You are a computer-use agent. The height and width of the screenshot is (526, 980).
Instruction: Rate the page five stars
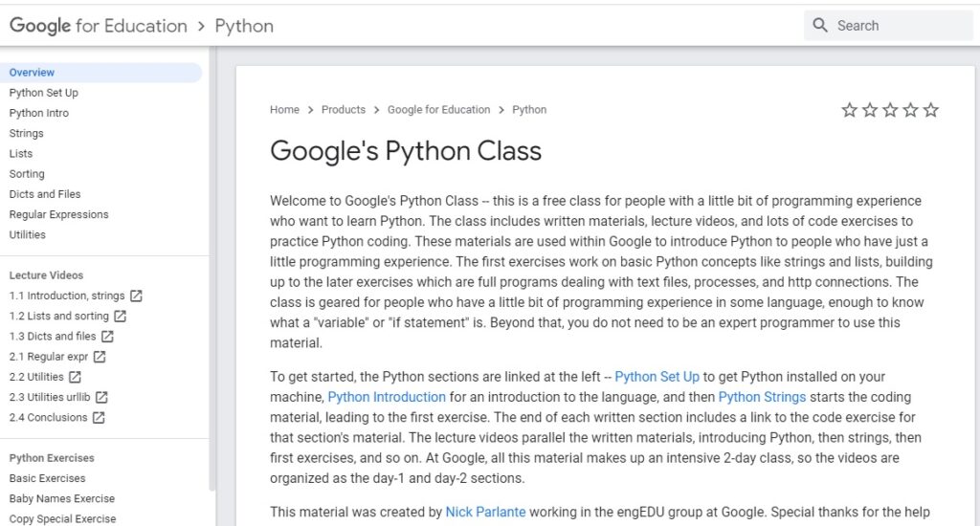click(930, 110)
